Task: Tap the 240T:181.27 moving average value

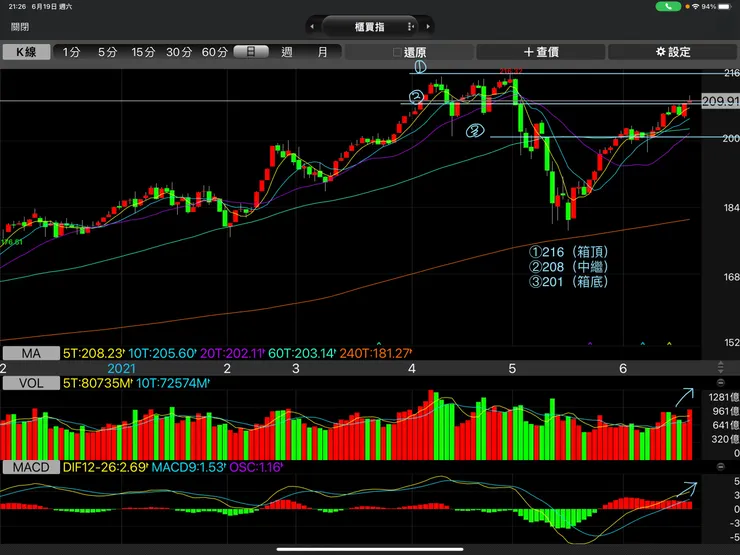Action: point(376,353)
